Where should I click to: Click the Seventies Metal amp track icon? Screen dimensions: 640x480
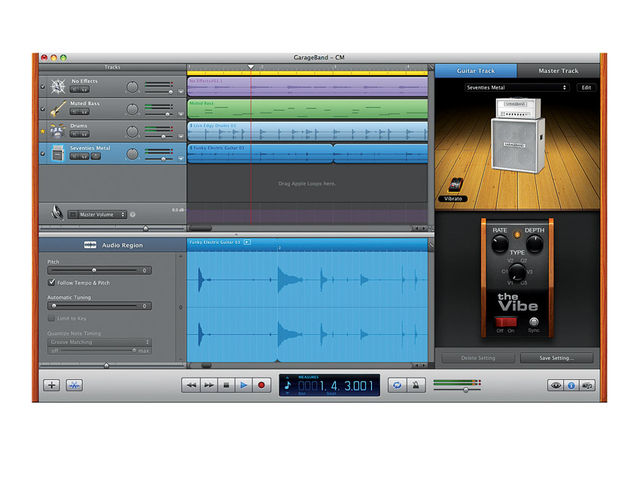[x=58, y=153]
